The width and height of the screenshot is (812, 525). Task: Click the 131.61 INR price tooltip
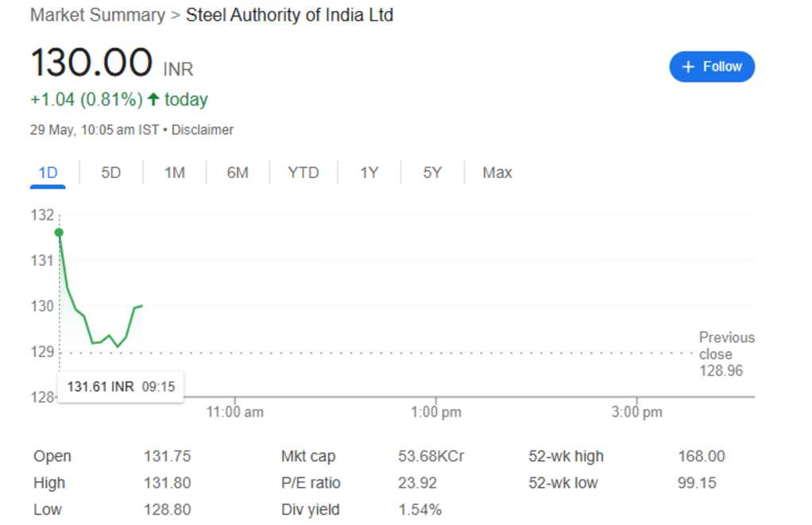click(120, 386)
